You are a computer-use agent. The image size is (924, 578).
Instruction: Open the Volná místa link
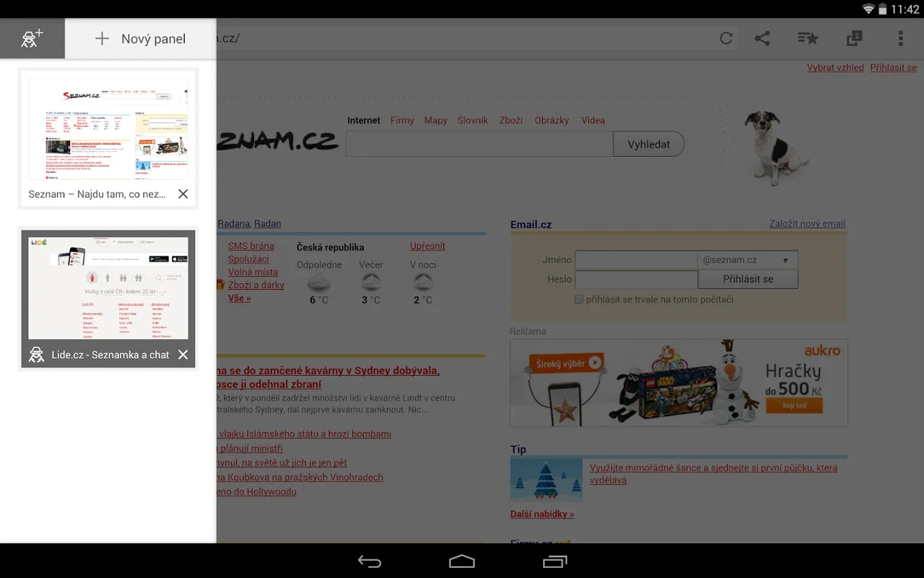pyautogui.click(x=253, y=272)
